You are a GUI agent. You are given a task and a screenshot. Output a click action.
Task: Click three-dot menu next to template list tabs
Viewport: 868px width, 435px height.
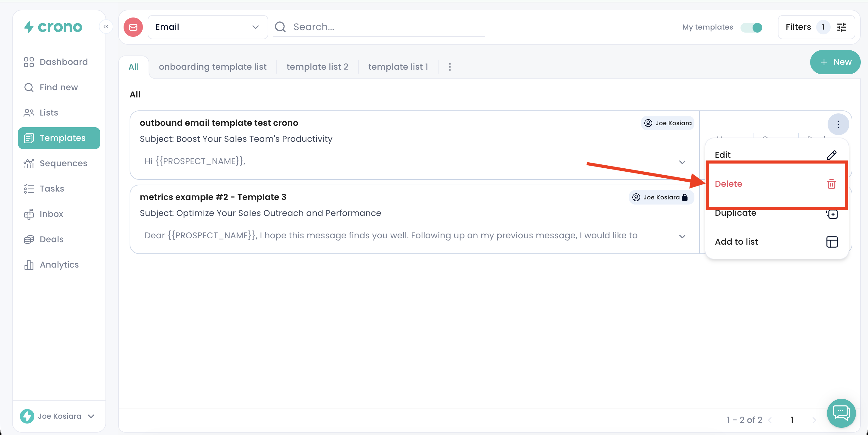tap(450, 67)
